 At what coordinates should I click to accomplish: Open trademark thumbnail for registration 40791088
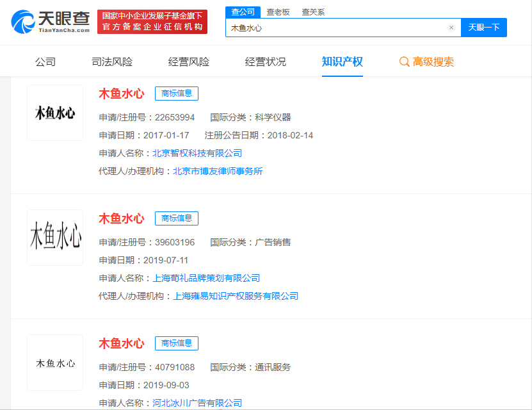click(x=55, y=363)
